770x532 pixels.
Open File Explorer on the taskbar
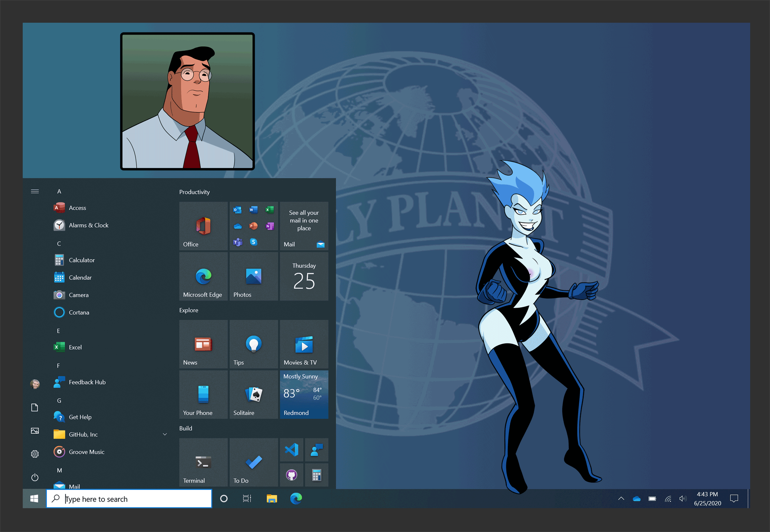272,499
